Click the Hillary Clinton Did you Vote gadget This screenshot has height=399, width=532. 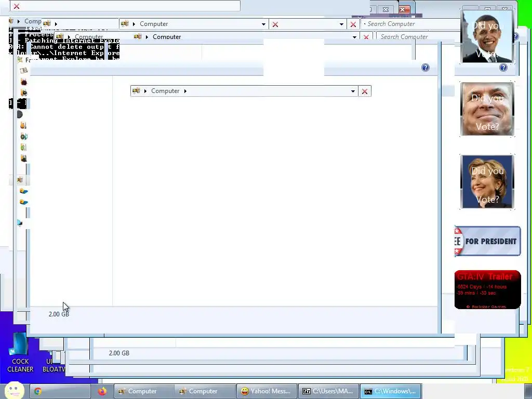click(x=487, y=181)
